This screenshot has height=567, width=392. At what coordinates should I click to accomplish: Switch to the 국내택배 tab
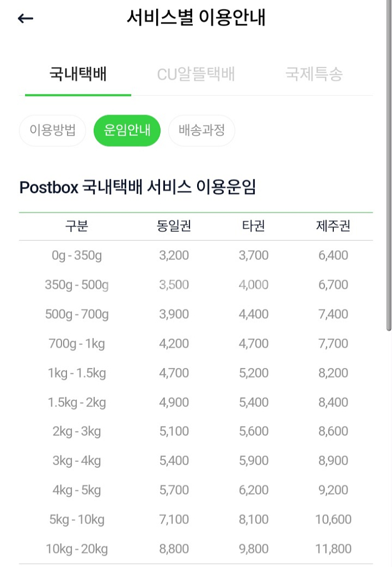click(78, 74)
